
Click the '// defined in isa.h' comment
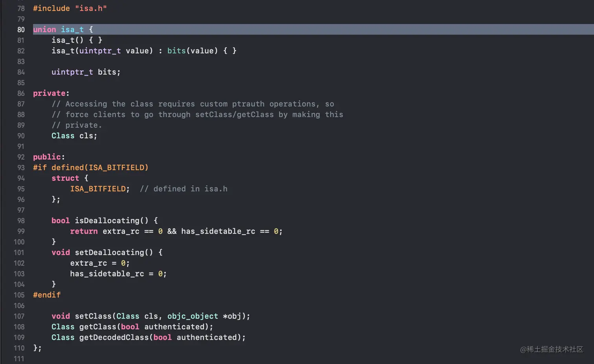coord(183,189)
